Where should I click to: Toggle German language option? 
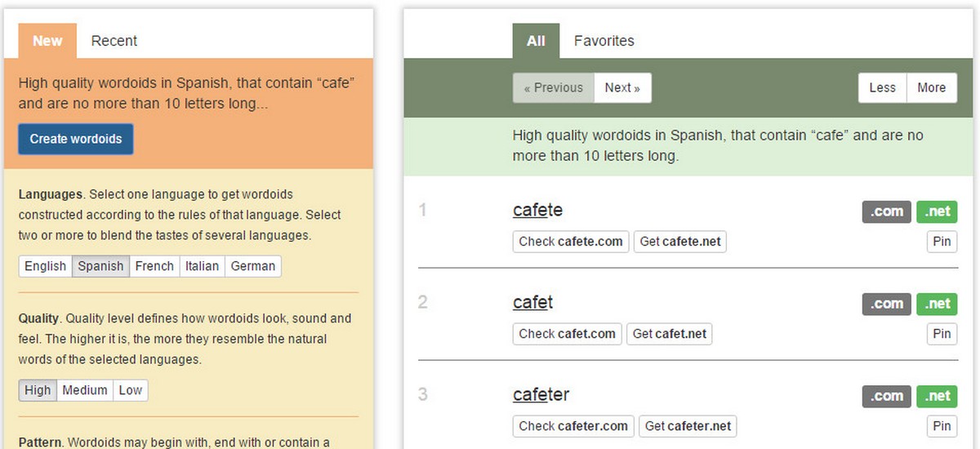(x=253, y=266)
